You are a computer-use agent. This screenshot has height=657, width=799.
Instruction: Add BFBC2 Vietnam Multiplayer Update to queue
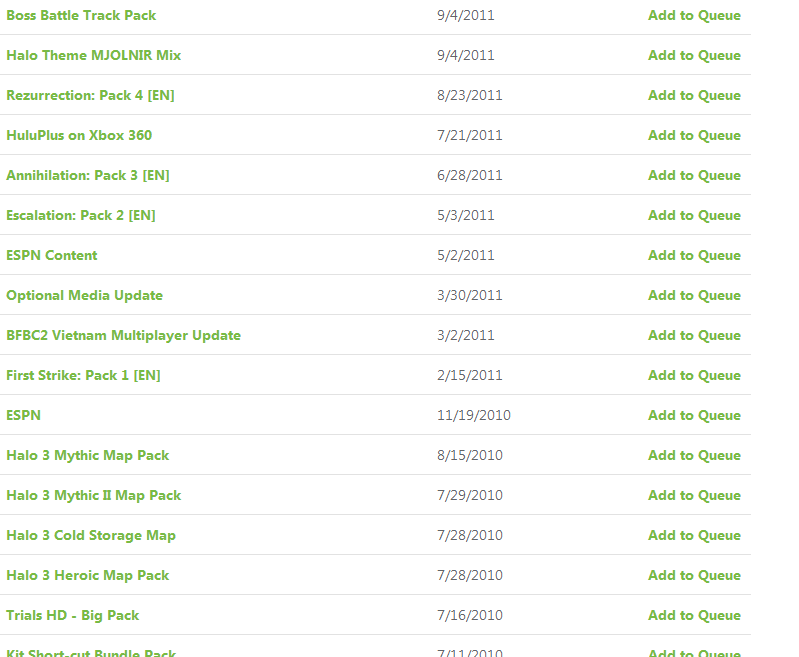click(694, 335)
